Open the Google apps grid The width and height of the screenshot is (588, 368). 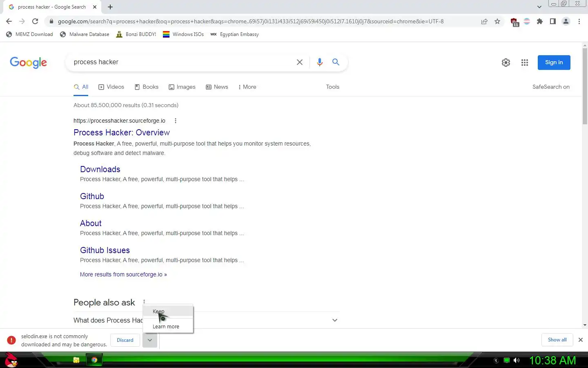(x=525, y=63)
